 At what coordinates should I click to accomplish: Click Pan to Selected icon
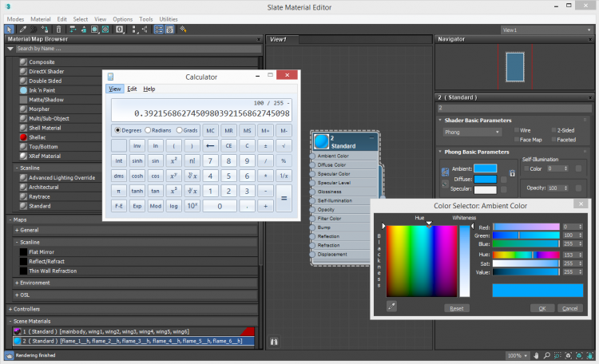(x=590, y=355)
